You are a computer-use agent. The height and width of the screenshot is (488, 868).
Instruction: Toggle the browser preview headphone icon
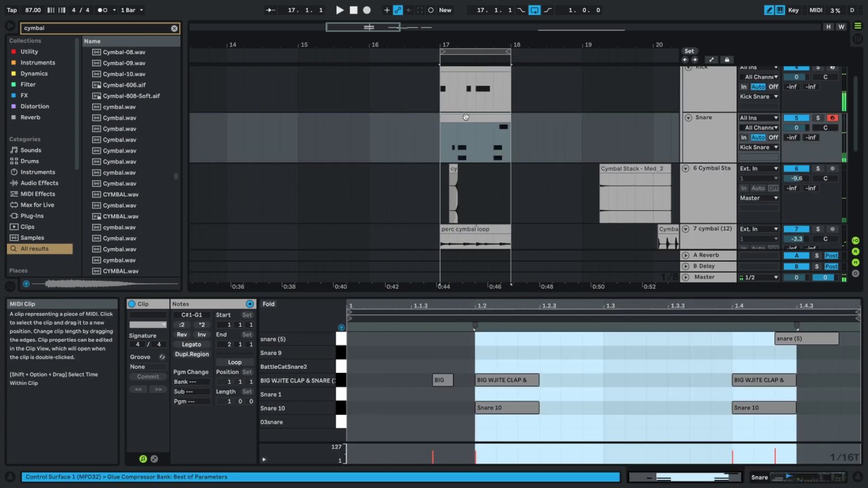(26, 284)
